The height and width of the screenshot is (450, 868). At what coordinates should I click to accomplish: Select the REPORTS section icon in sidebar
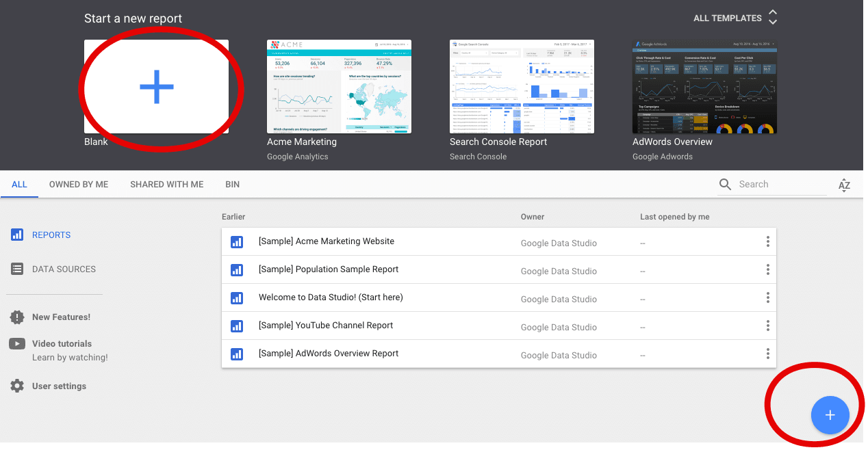[x=17, y=235]
